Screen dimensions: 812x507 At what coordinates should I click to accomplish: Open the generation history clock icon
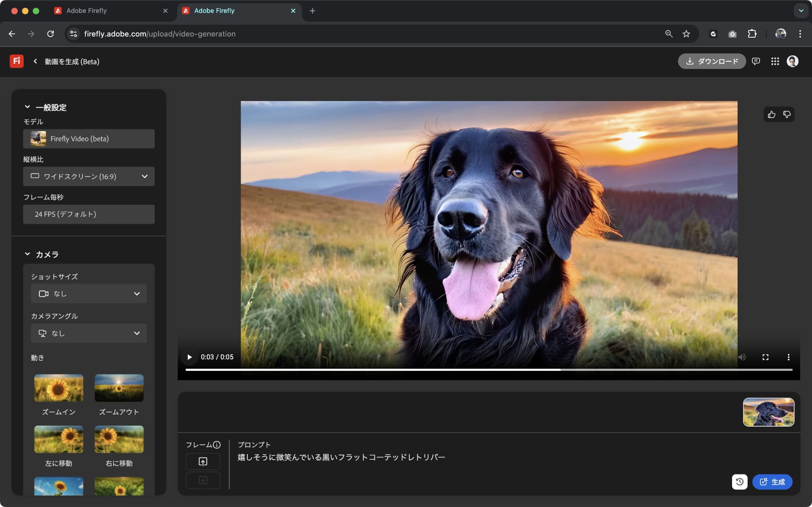click(x=739, y=482)
